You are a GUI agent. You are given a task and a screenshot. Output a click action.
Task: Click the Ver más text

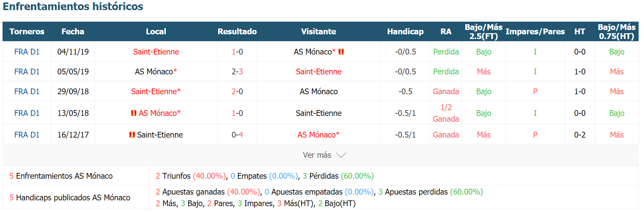317,155
